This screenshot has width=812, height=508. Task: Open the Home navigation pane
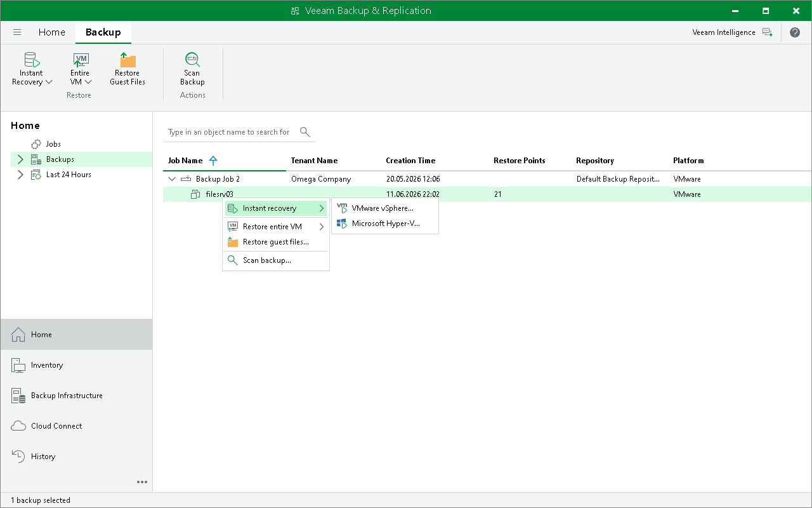pos(76,335)
